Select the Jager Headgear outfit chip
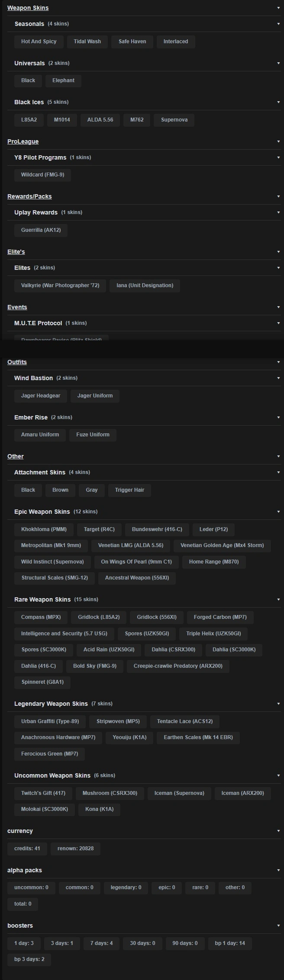This screenshot has width=284, height=980. 41,396
